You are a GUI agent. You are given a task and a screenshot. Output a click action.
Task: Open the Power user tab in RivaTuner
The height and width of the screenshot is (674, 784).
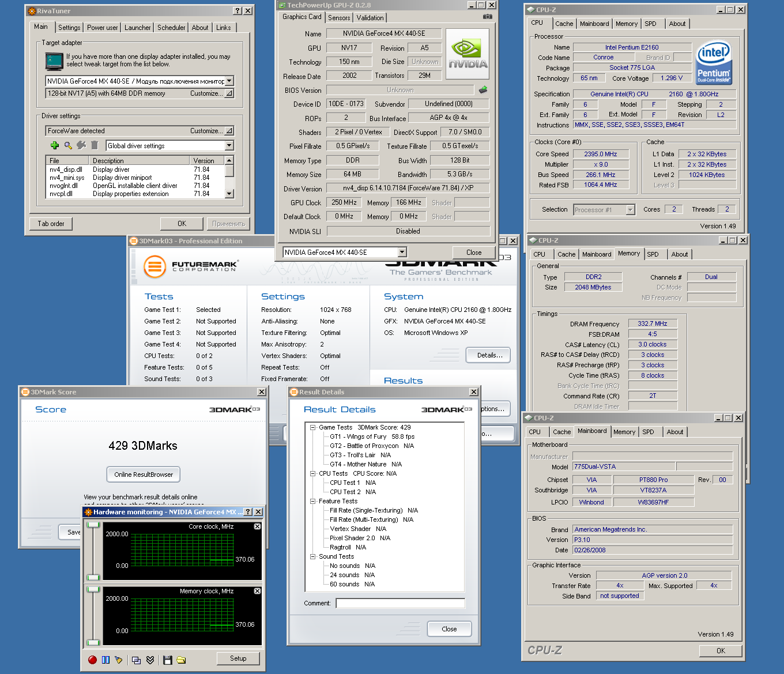tap(102, 28)
